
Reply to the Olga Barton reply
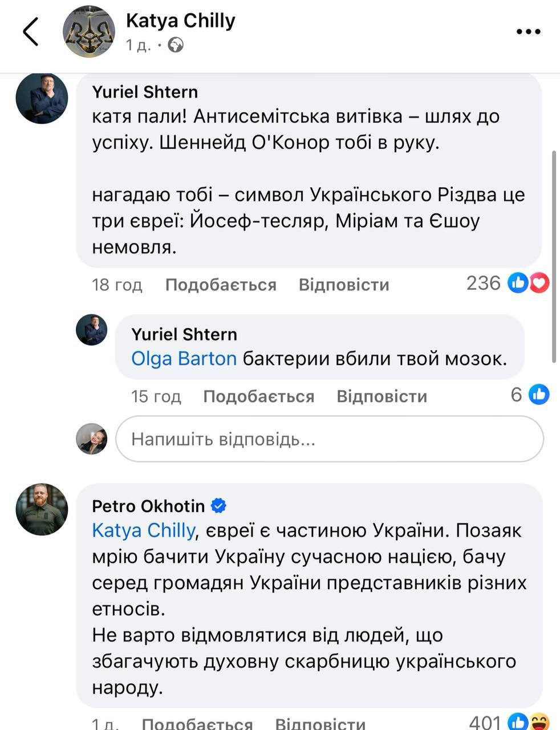click(x=382, y=396)
